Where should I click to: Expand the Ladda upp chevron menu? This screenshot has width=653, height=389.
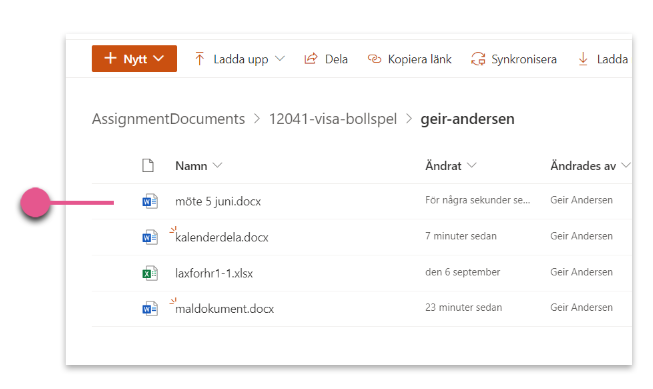[280, 59]
